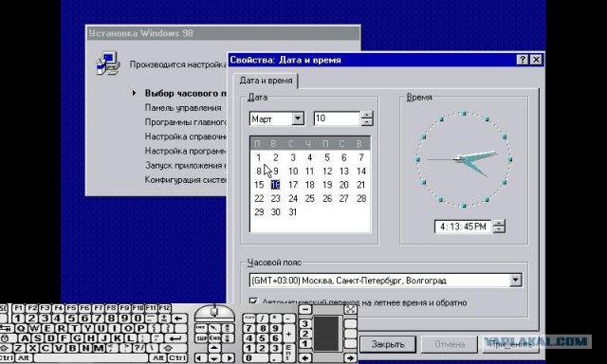This screenshot has width=607, height=364.
Task: Click Выбор часового step in Setup window
Action: click(186, 93)
